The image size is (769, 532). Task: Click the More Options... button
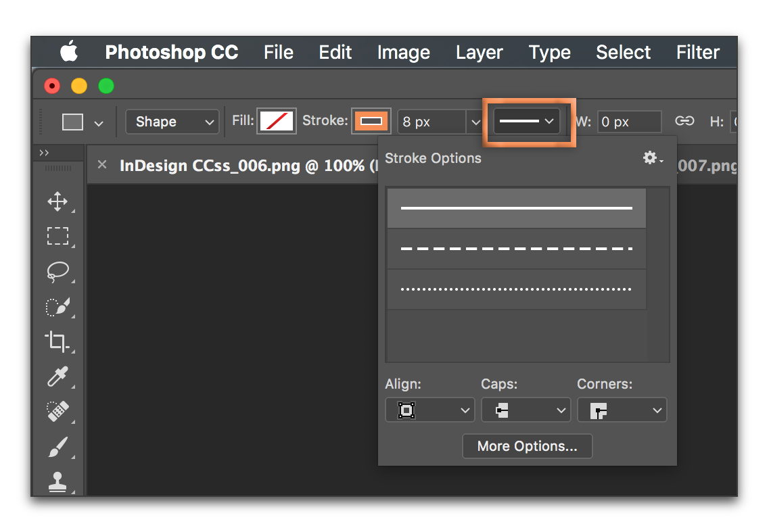pyautogui.click(x=527, y=446)
